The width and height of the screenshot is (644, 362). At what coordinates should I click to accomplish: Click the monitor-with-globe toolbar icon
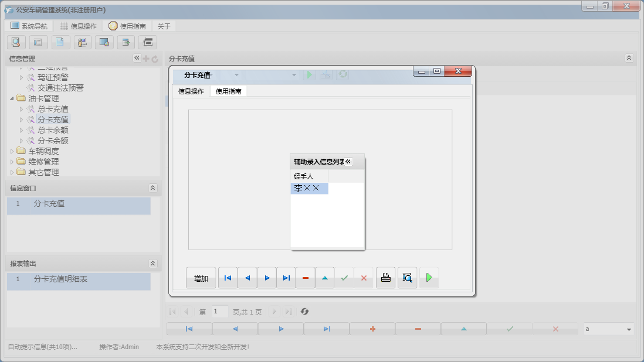[104, 42]
